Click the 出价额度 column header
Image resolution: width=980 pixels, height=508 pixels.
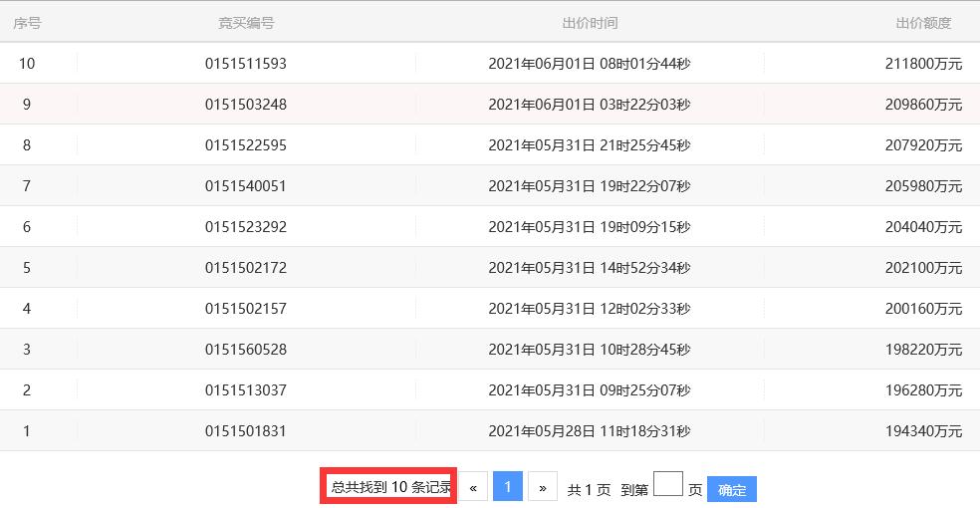(x=923, y=23)
